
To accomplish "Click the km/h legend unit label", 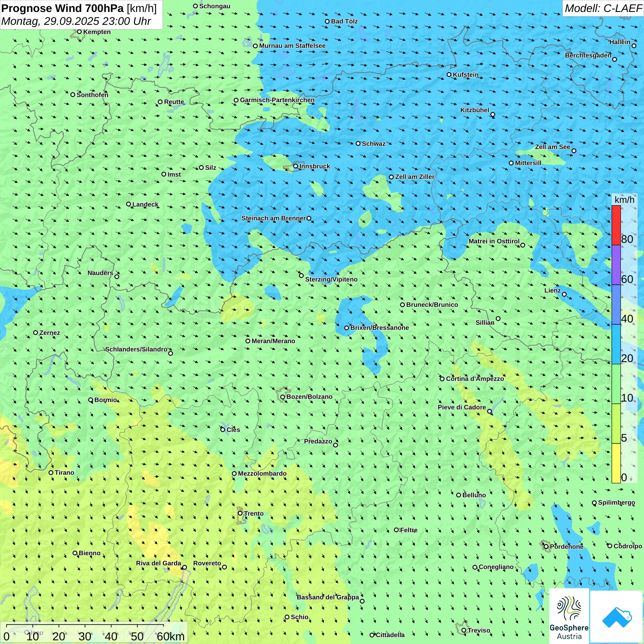I will point(624,200).
